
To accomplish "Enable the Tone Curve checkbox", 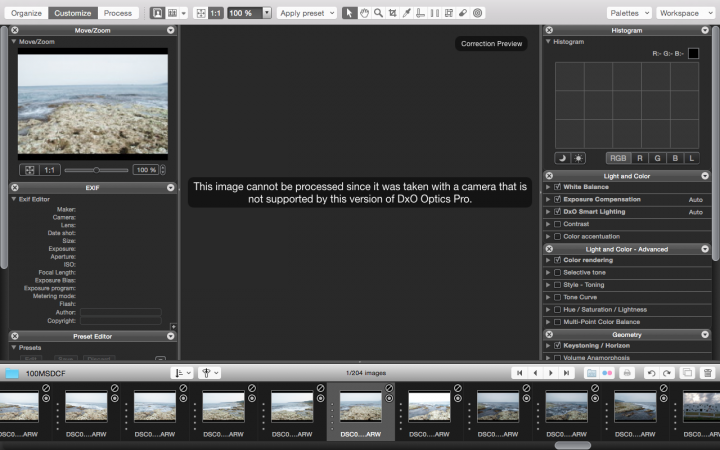I will pos(557,297).
